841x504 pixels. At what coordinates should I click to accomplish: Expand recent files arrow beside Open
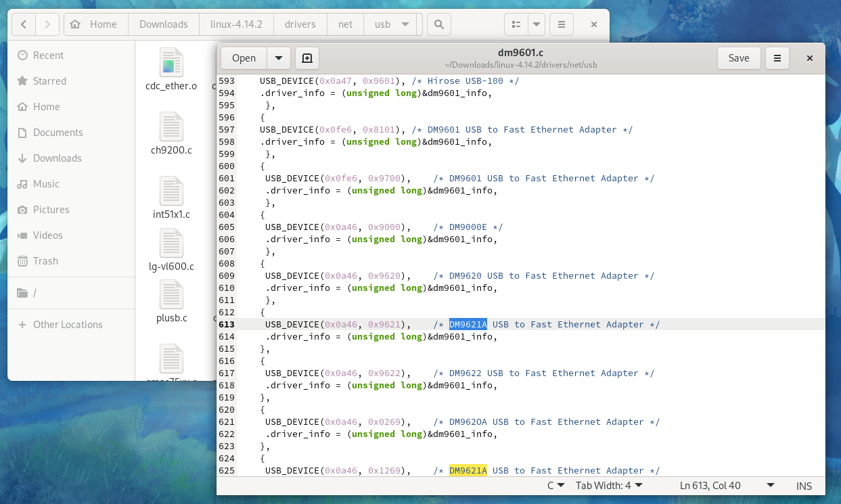point(279,58)
